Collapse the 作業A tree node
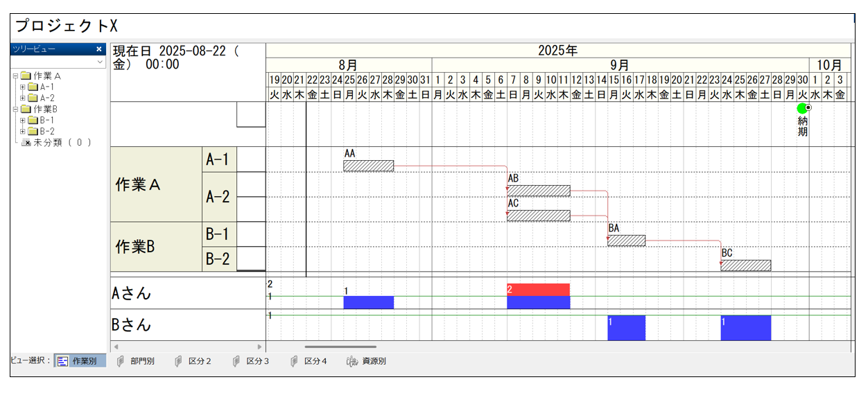Screen dimensions: 868x400 [15, 76]
